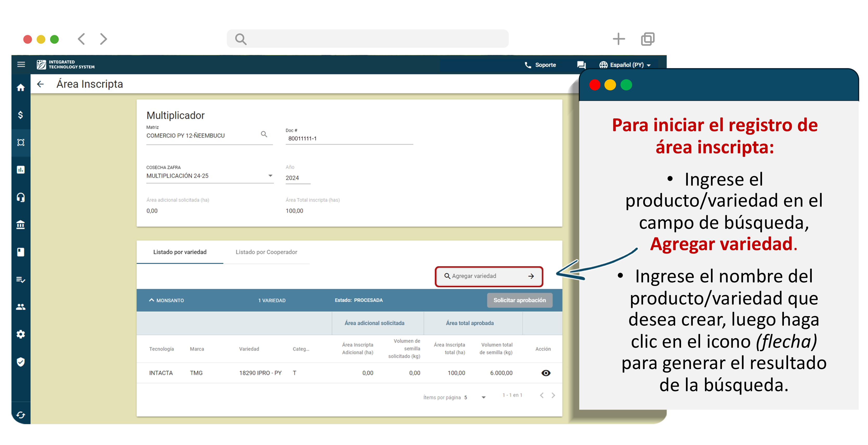
Task: Open the settings gear in sidebar
Action: pyautogui.click(x=21, y=334)
